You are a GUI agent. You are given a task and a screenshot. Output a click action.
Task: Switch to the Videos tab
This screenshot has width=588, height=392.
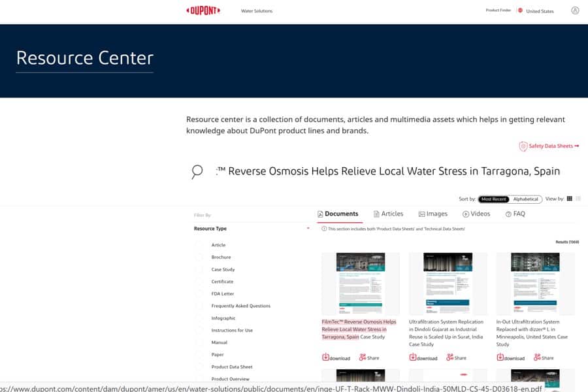click(476, 214)
